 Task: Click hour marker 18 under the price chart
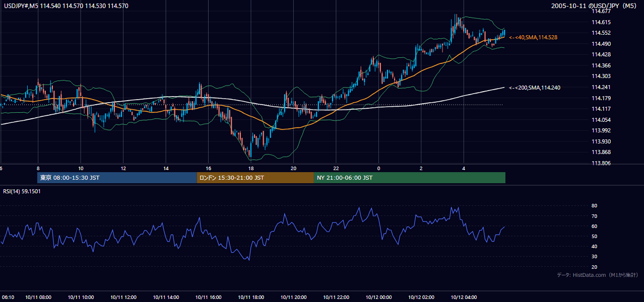[251, 169]
